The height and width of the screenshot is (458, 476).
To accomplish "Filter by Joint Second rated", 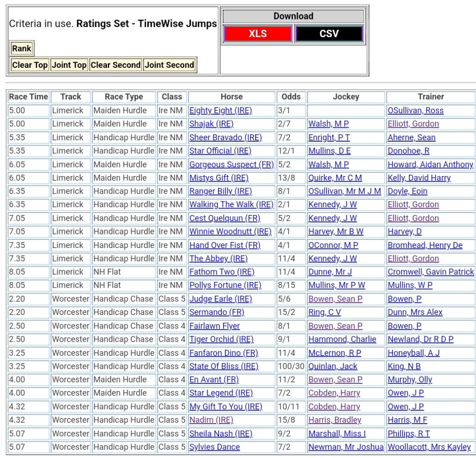I will point(169,65).
